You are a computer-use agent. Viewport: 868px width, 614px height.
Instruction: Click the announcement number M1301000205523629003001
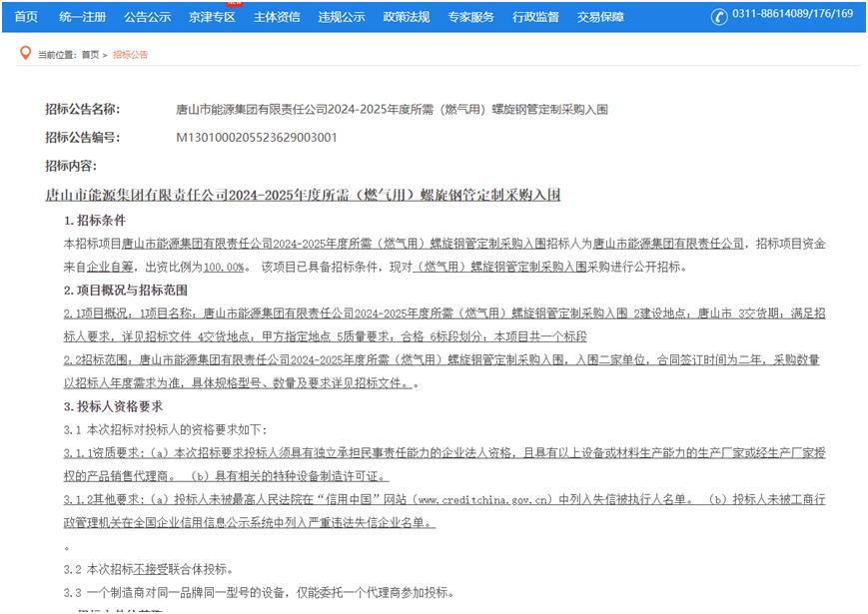(x=257, y=138)
